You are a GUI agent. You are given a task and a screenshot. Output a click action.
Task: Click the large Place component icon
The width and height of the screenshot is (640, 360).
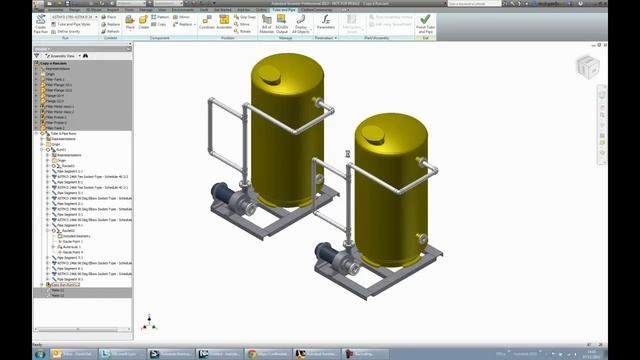(130, 22)
